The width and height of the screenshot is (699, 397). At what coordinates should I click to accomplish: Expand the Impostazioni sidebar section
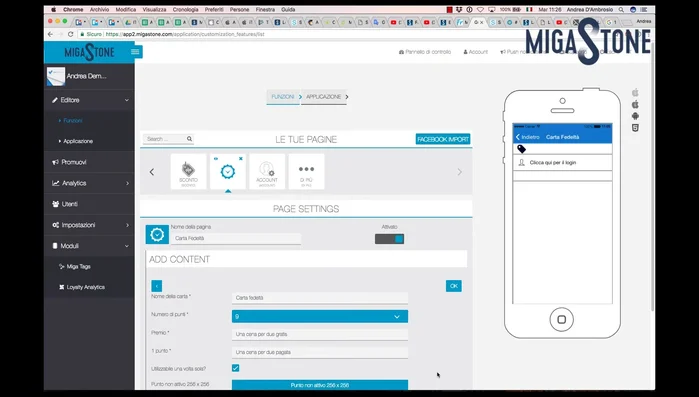point(89,225)
